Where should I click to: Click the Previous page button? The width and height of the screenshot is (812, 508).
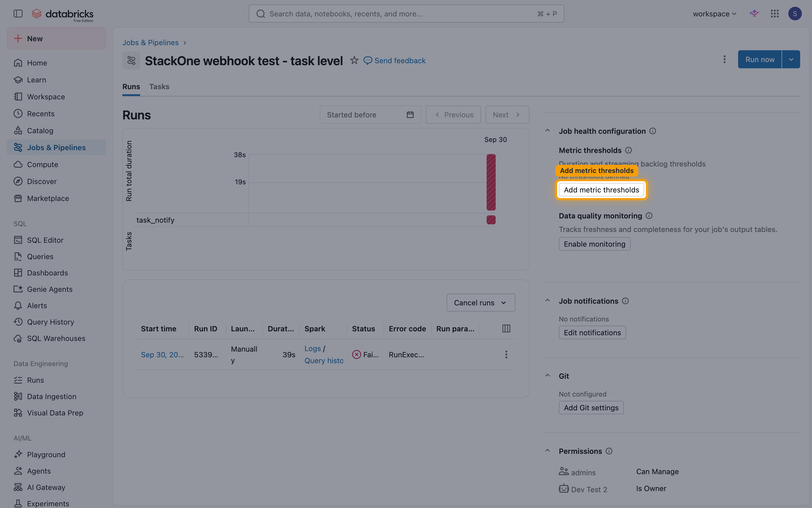pos(453,115)
